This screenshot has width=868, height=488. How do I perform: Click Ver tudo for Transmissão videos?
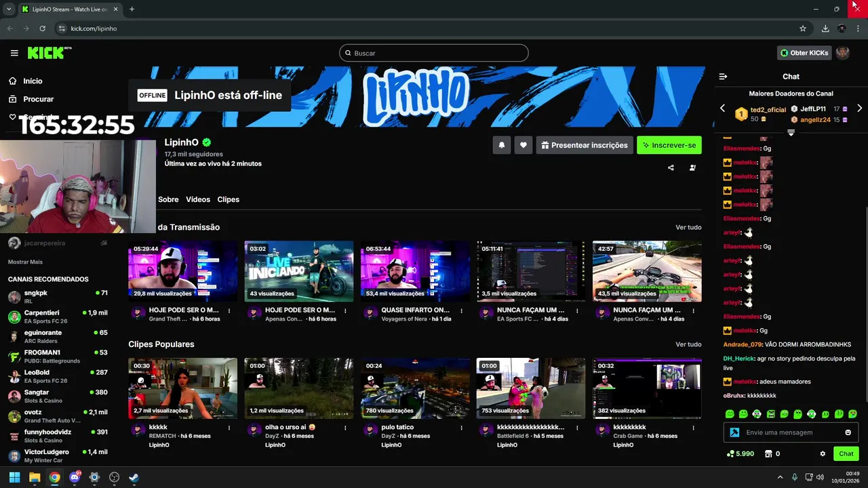click(x=688, y=228)
